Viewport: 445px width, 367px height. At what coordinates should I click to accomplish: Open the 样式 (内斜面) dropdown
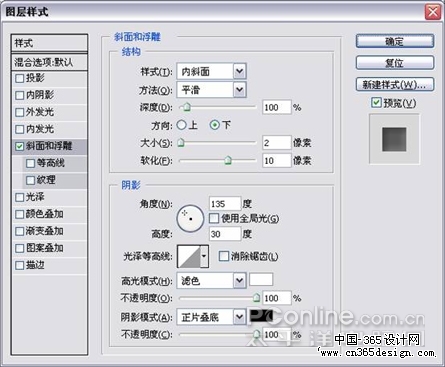212,71
